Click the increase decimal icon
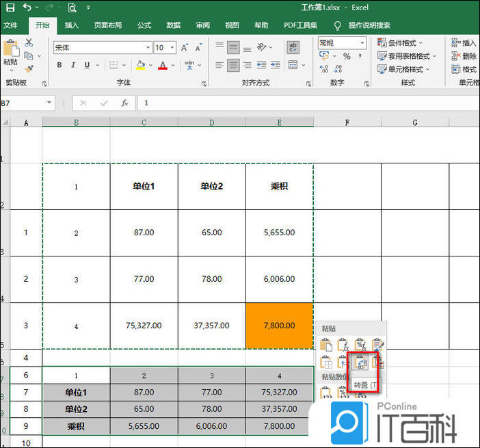Image resolution: width=480 pixels, height=448 pixels. point(324,69)
